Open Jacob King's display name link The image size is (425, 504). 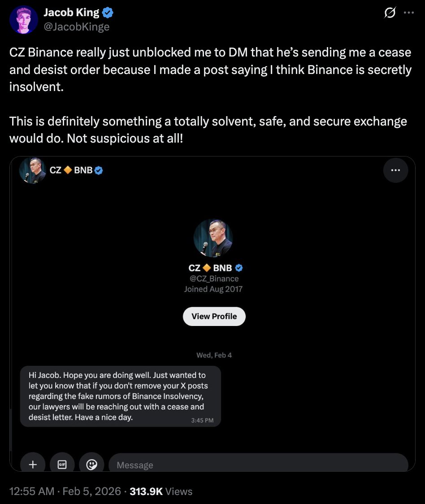click(x=71, y=13)
